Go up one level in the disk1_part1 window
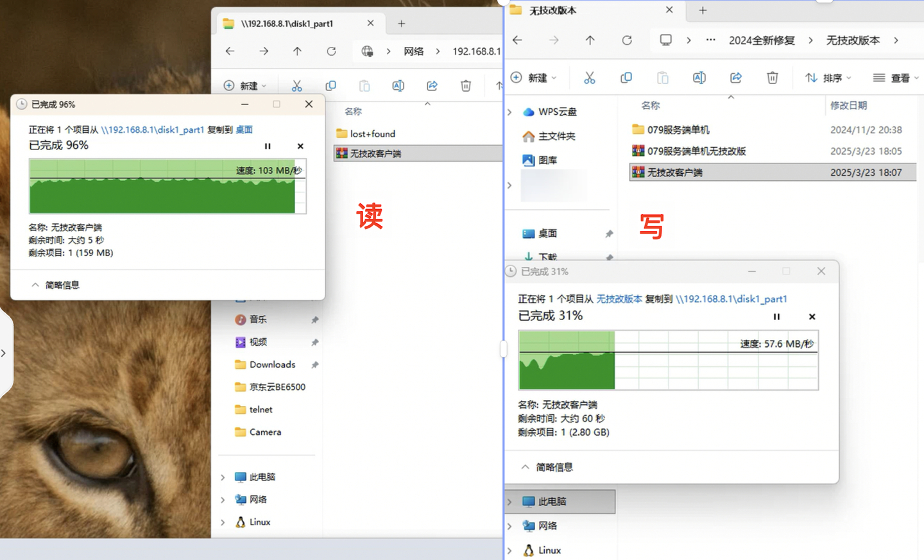This screenshot has height=560, width=924. click(x=297, y=51)
